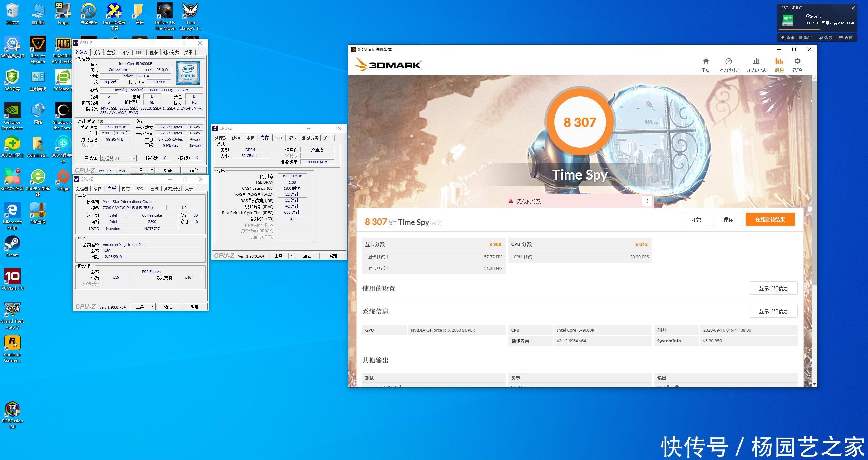This screenshot has height=460, width=868.
Task: Click Settings (设置) in 360 U-disk helper
Action: (x=846, y=38)
